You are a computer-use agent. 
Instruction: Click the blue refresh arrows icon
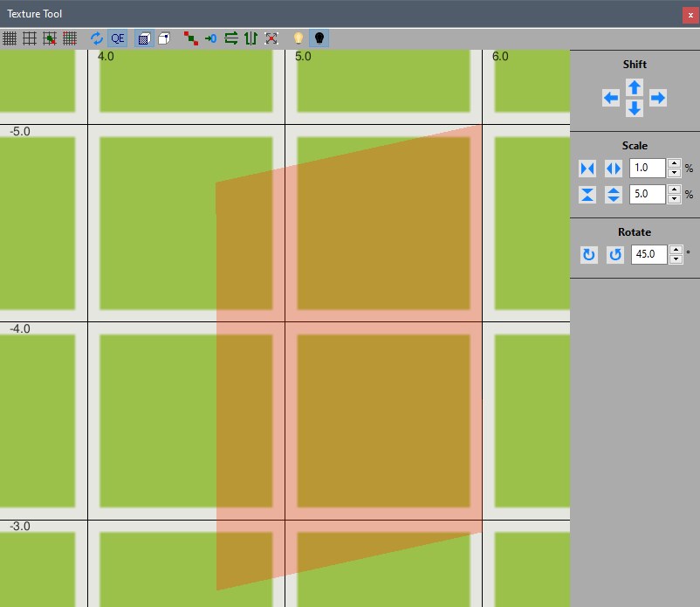coord(97,38)
